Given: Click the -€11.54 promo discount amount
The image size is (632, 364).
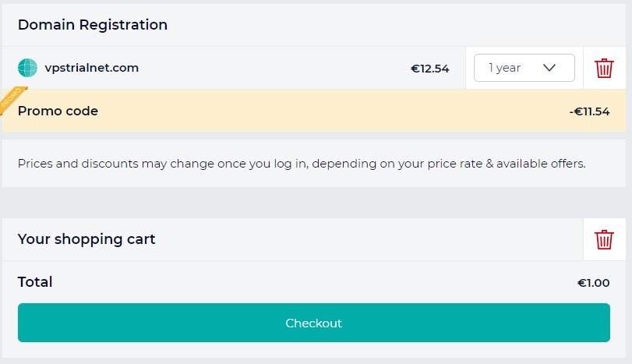Looking at the screenshot, I should 589,111.
